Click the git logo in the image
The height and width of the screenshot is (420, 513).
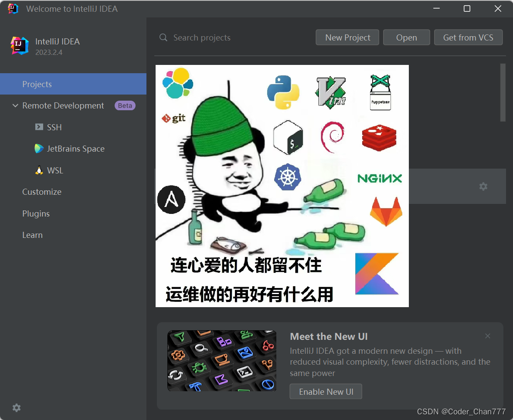174,118
